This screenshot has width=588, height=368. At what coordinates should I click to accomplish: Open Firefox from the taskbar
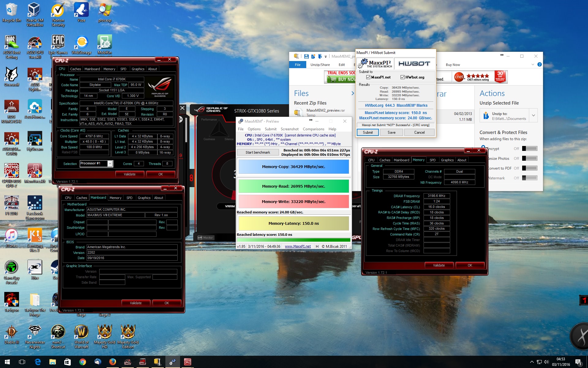[x=112, y=362]
